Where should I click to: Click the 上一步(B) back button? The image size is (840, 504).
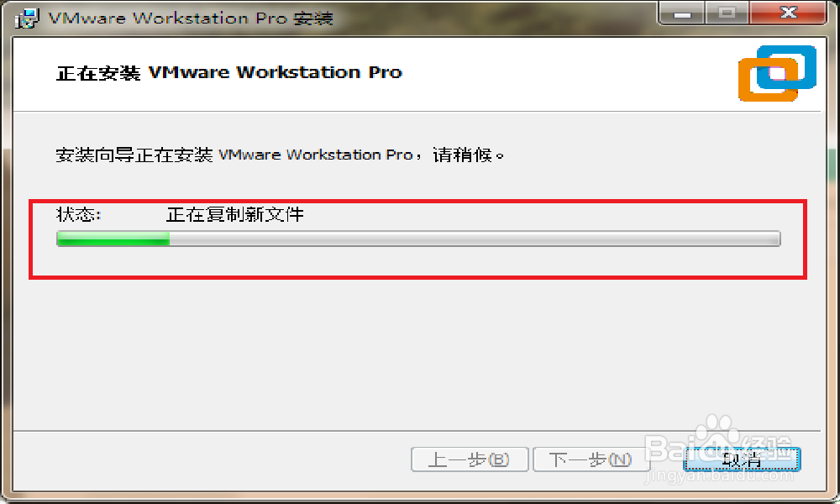coord(470,459)
